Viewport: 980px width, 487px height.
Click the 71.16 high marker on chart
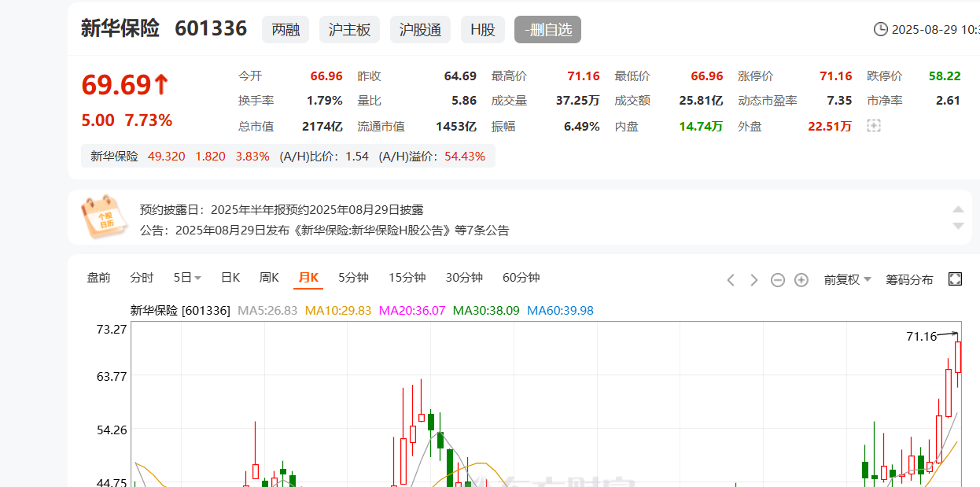921,336
